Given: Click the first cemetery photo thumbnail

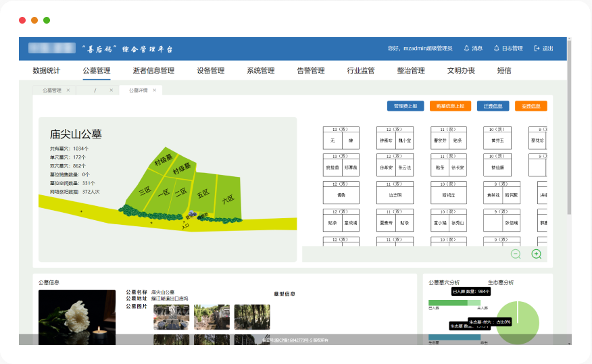Looking at the screenshot, I should pos(171,317).
